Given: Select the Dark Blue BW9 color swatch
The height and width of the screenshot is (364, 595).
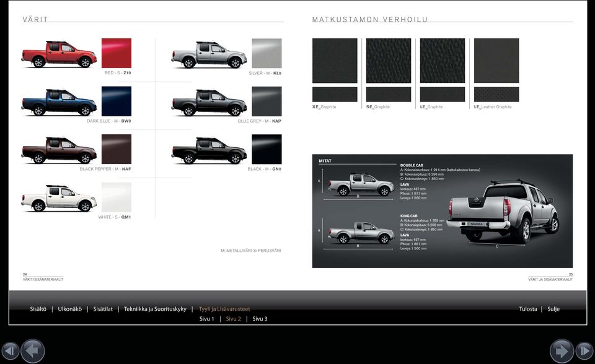Looking at the screenshot, I should (117, 102).
